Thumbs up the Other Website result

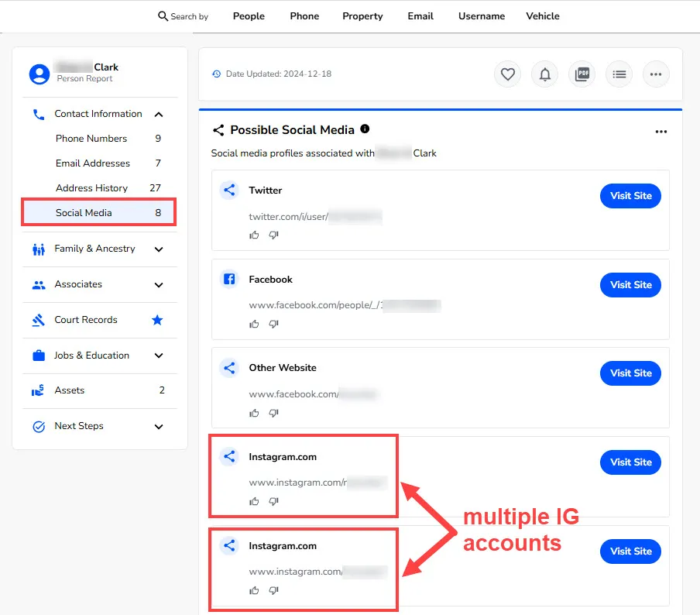click(254, 413)
